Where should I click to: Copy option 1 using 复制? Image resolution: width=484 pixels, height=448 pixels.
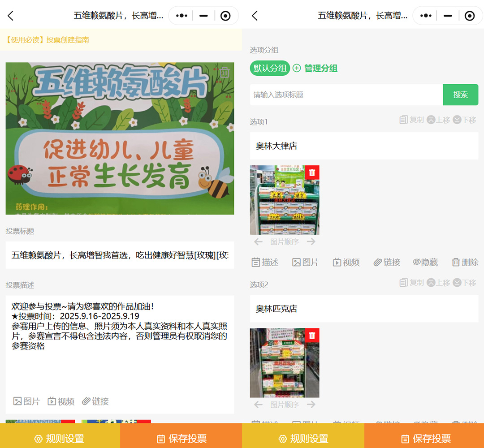[411, 120]
